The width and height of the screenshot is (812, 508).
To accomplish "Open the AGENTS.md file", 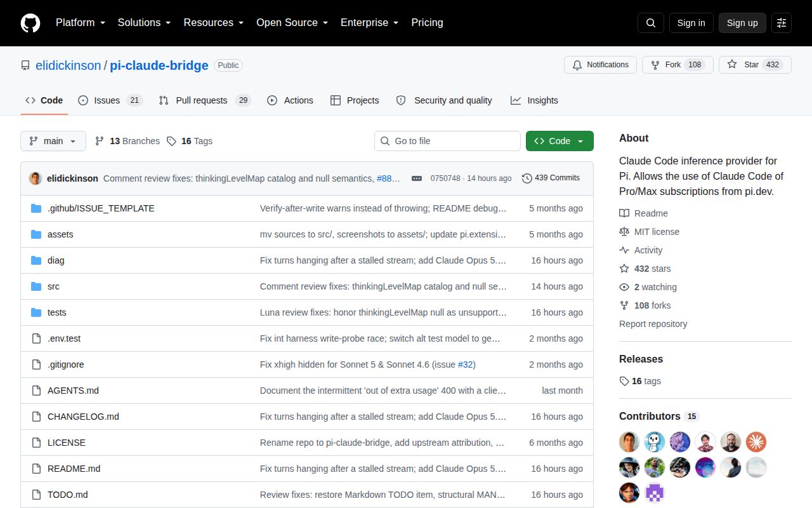I will (x=73, y=391).
